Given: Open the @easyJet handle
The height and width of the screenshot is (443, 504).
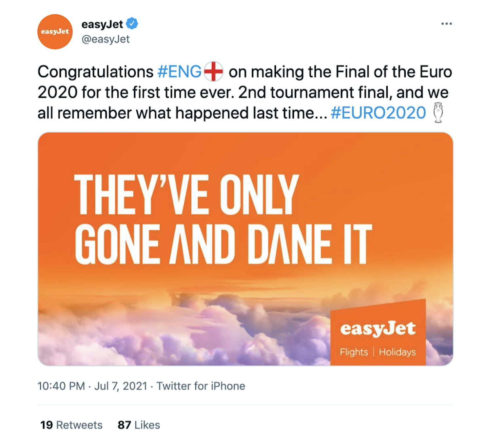Looking at the screenshot, I should [x=106, y=39].
